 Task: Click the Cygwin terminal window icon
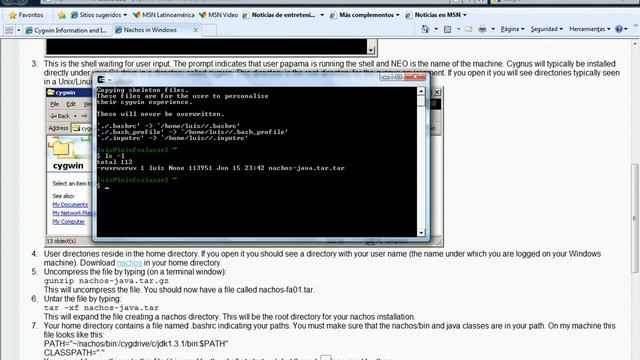pos(101,79)
